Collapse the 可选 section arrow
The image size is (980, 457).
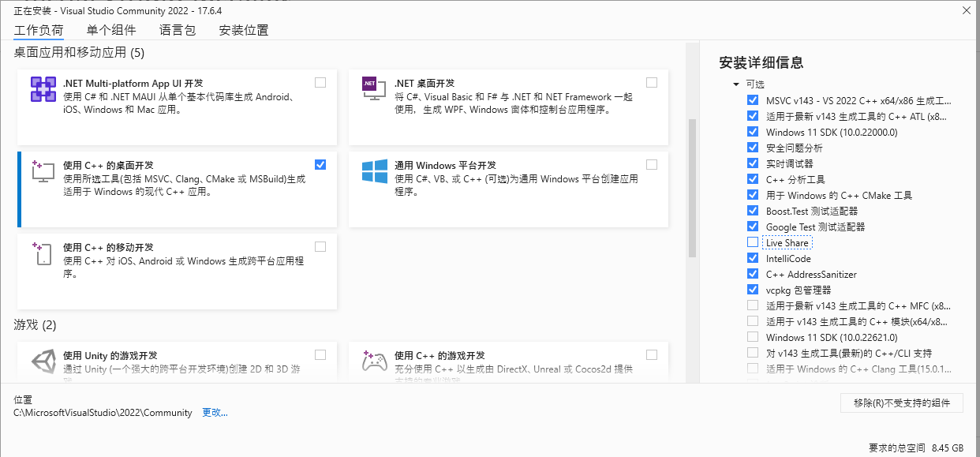(736, 84)
